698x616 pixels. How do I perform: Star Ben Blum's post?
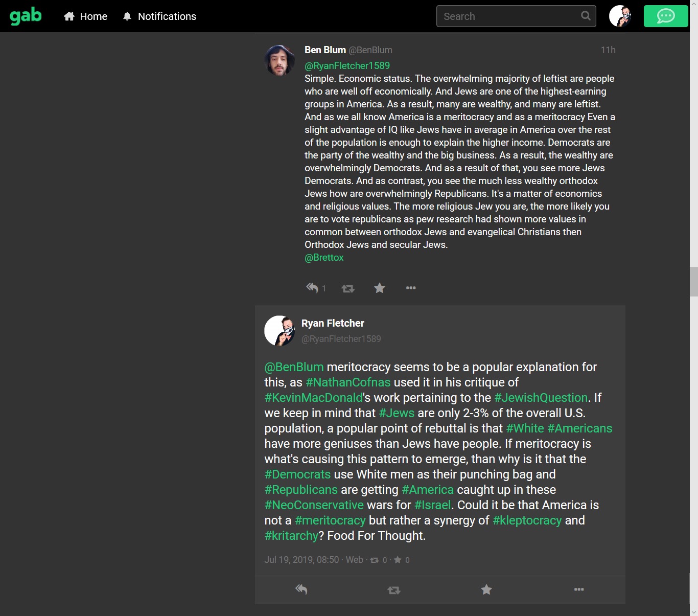379,288
